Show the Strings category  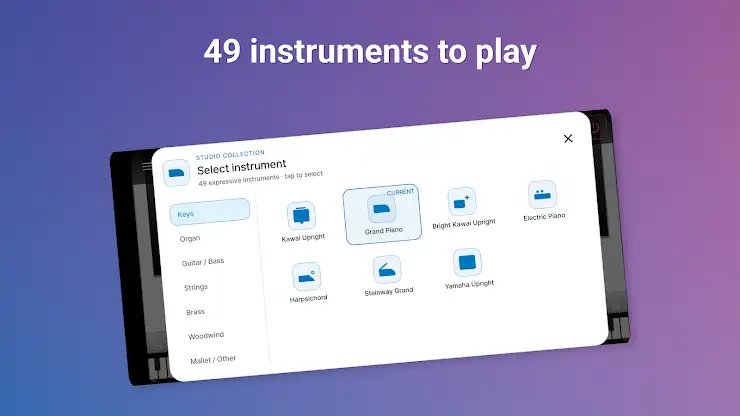tap(196, 287)
